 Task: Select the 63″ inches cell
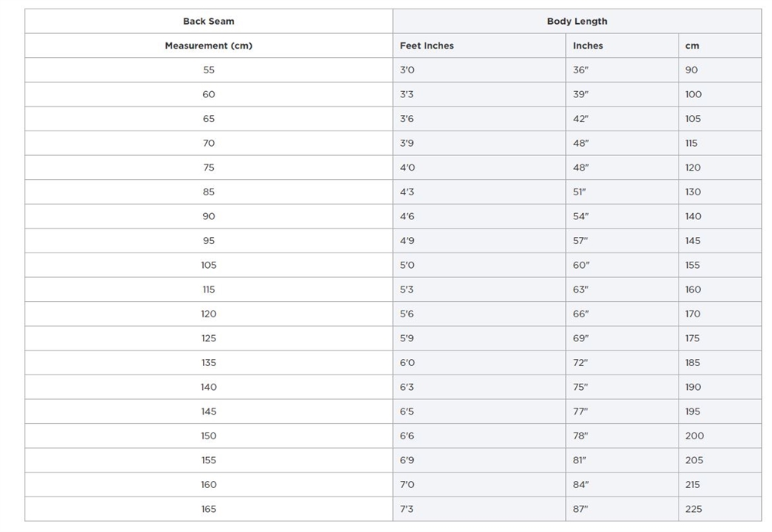[x=581, y=290]
